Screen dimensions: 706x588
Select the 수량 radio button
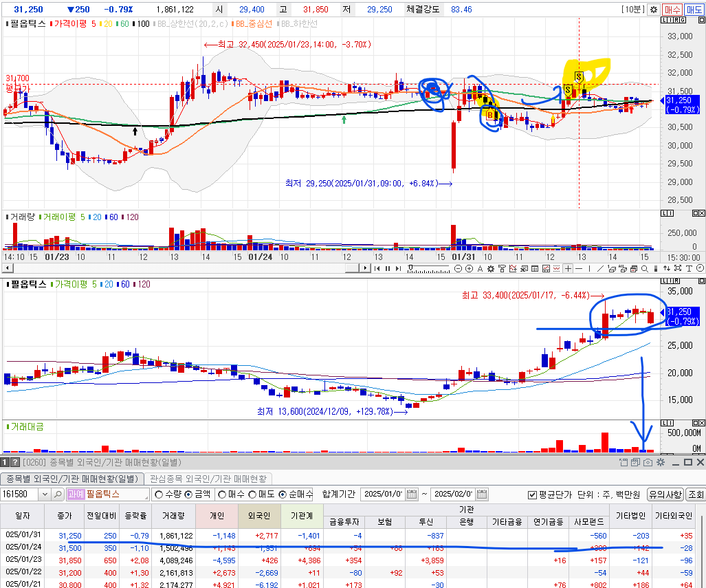(x=159, y=494)
